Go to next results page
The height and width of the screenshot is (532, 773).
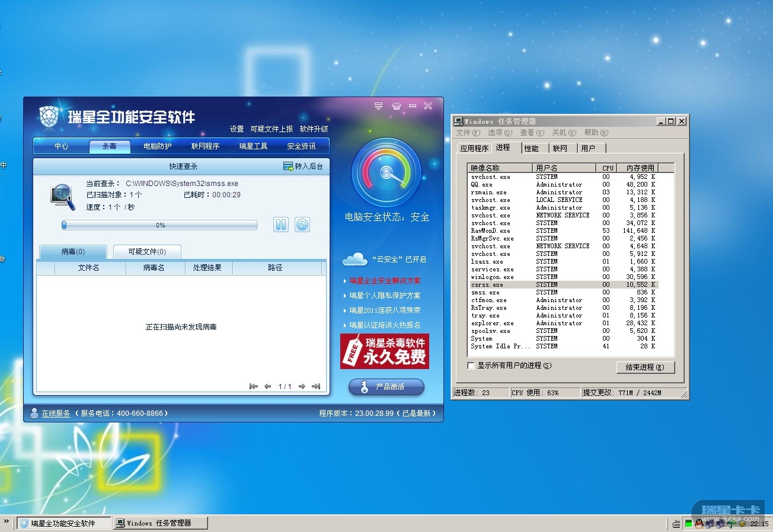click(x=302, y=386)
